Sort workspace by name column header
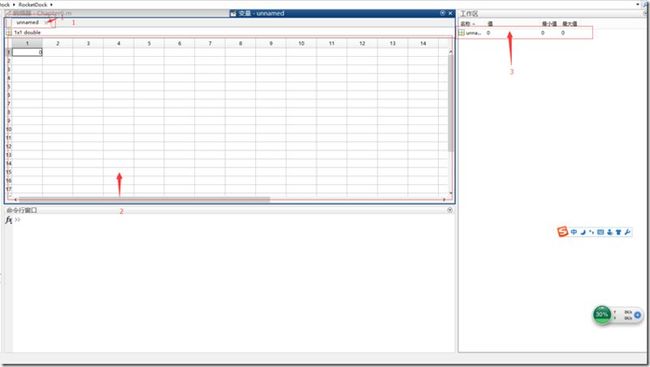Viewport: 650px width, 367px height. point(467,24)
